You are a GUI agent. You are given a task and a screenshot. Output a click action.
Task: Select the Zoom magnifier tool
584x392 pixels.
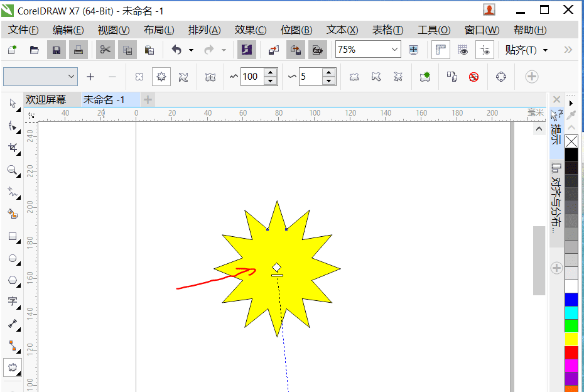(13, 170)
